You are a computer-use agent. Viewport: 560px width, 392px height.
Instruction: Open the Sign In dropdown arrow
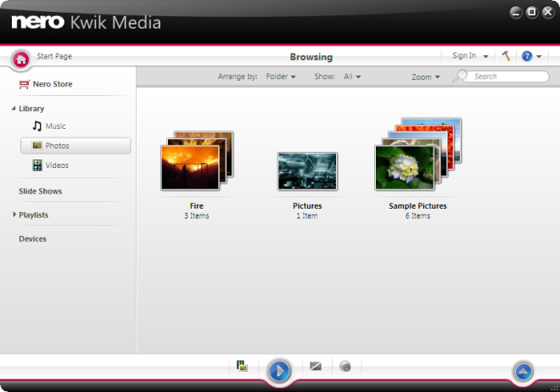point(485,56)
